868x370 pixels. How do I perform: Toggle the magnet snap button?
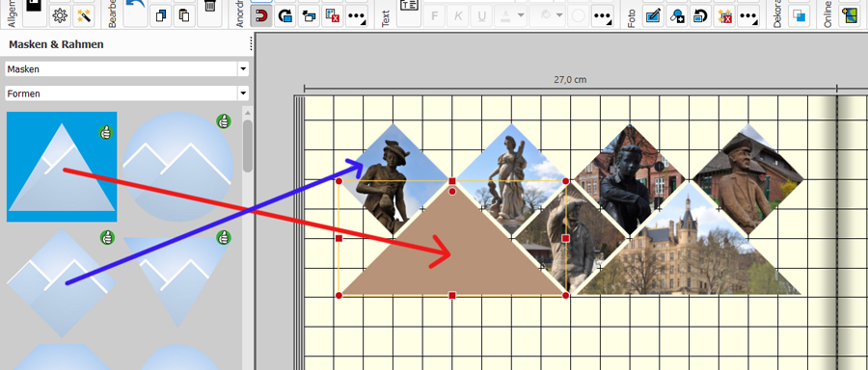[x=261, y=16]
